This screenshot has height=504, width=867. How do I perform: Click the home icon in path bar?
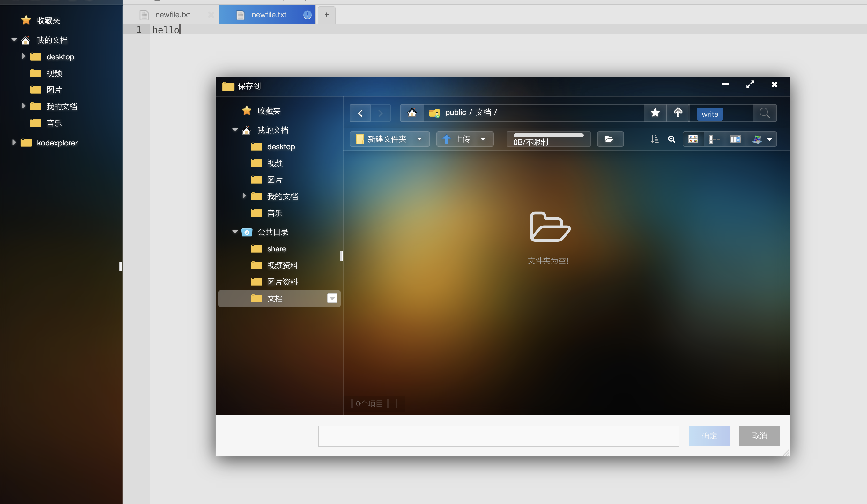pos(412,113)
